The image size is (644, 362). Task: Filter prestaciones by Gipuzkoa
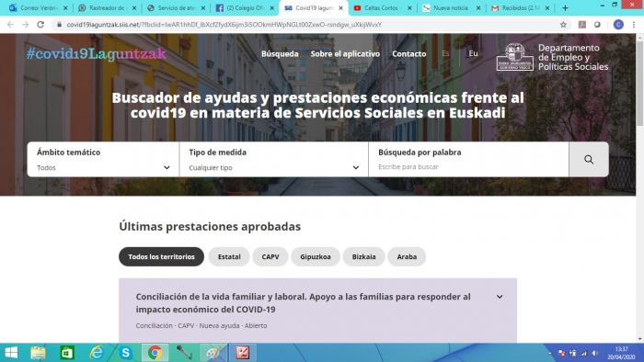click(x=316, y=256)
